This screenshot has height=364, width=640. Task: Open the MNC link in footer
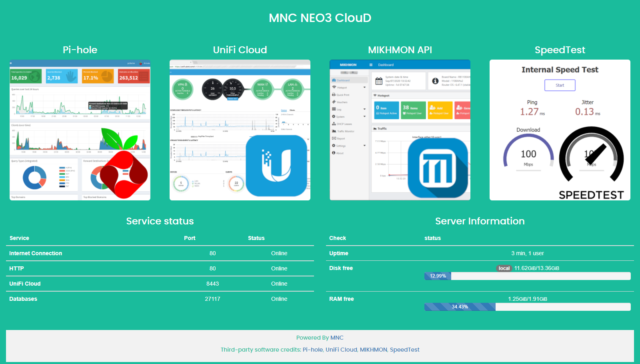click(x=337, y=338)
